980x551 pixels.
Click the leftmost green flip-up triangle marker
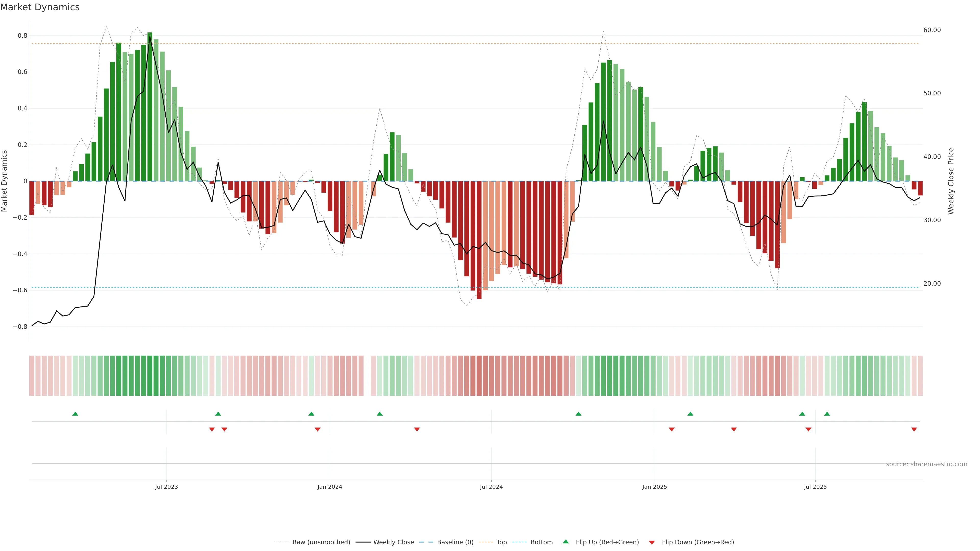(x=75, y=414)
